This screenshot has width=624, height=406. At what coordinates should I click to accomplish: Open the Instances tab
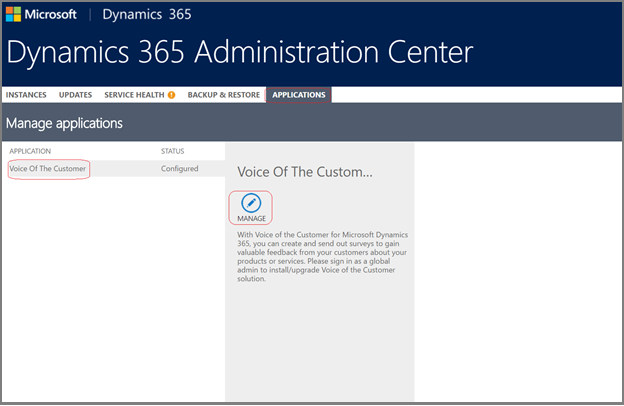[x=25, y=95]
